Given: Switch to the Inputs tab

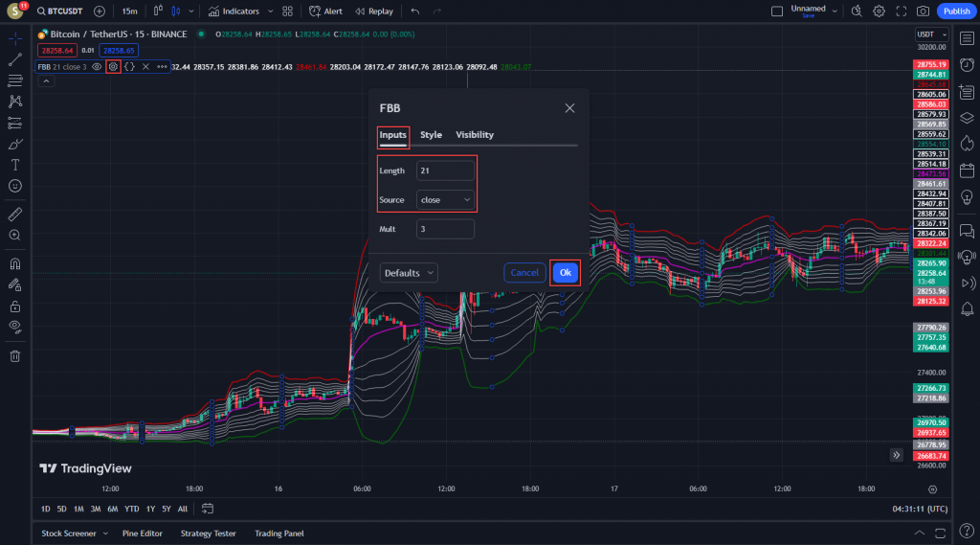Looking at the screenshot, I should [x=393, y=135].
